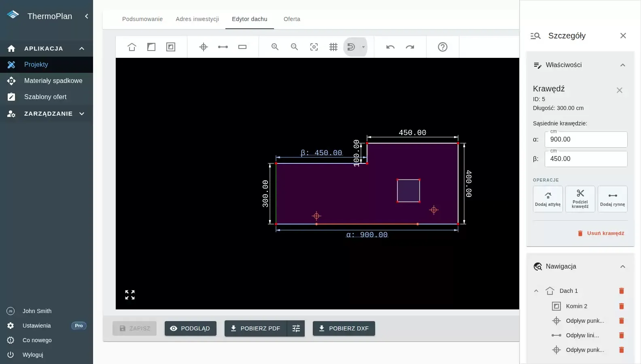Choose the point drain tool icon
This screenshot has width=641, height=364.
click(x=204, y=47)
